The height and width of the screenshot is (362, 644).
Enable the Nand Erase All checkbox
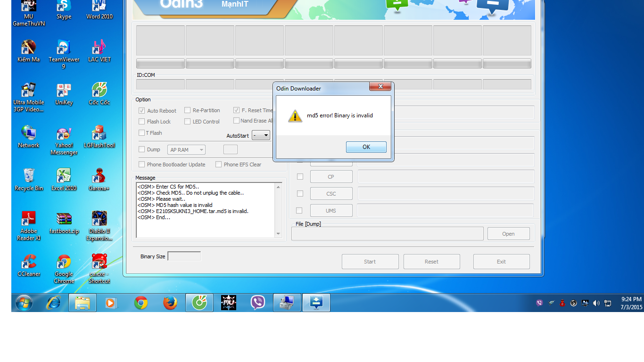coord(236,120)
